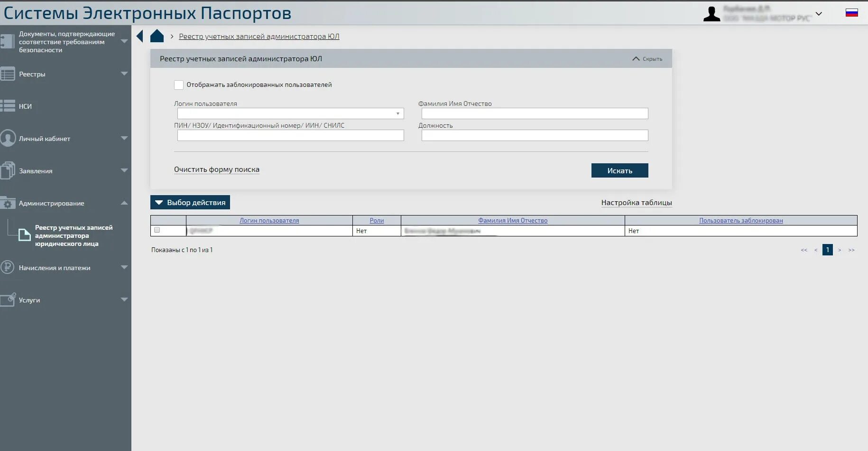The width and height of the screenshot is (868, 451).
Task: Collapse search panel via Скрыть
Action: click(x=647, y=59)
